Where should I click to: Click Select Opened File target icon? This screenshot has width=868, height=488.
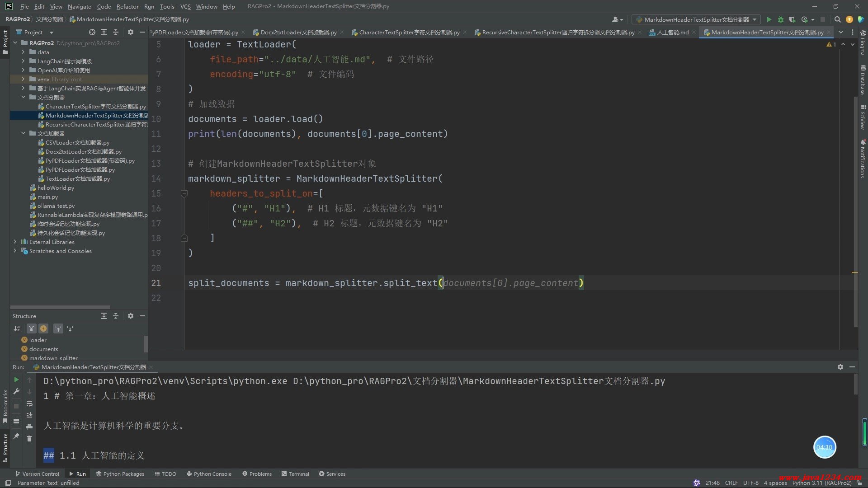(92, 32)
